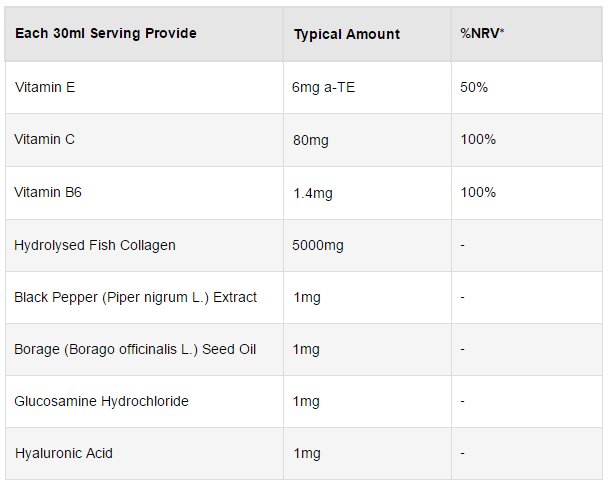Click the '%NRV*' column header
The image size is (610, 487).
tap(482, 33)
